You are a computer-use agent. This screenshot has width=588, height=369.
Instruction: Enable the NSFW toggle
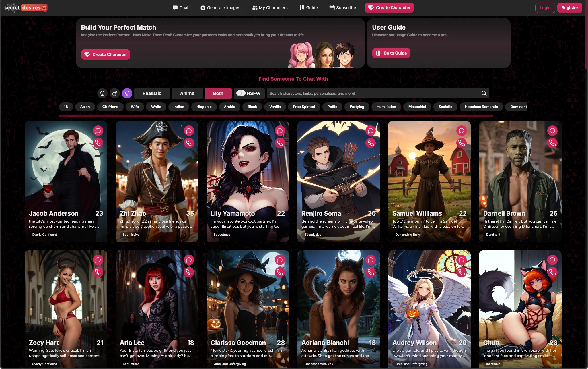pos(241,93)
